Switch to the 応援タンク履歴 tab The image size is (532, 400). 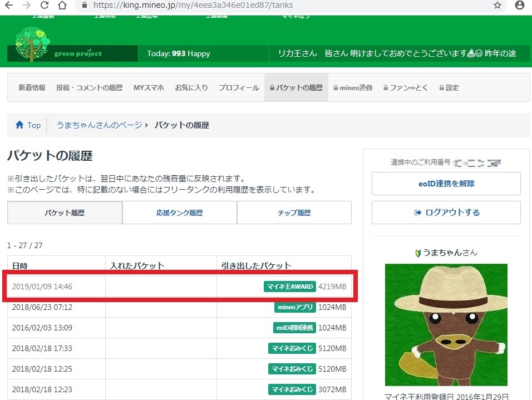[x=179, y=213]
